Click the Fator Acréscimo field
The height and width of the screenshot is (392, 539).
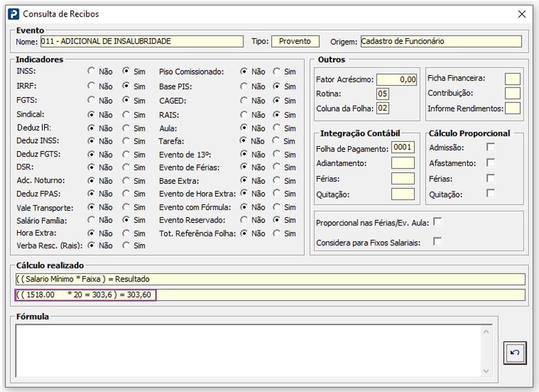397,80
